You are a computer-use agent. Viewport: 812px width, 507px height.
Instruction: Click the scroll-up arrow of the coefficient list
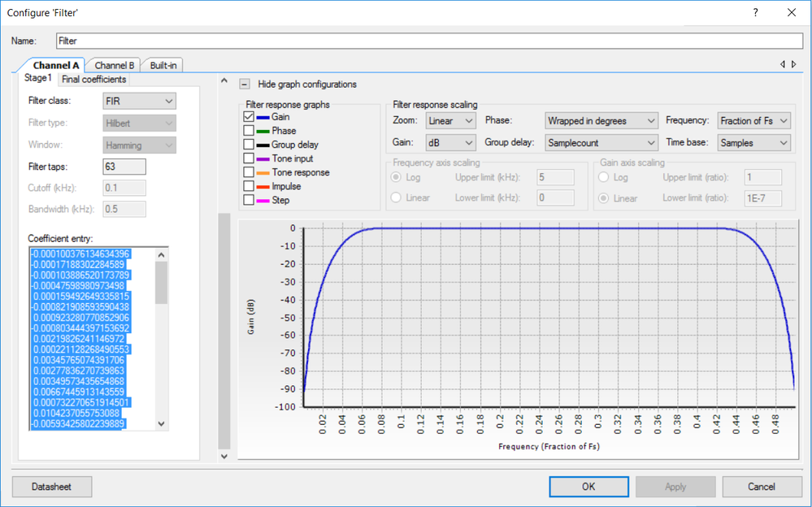tap(163, 253)
